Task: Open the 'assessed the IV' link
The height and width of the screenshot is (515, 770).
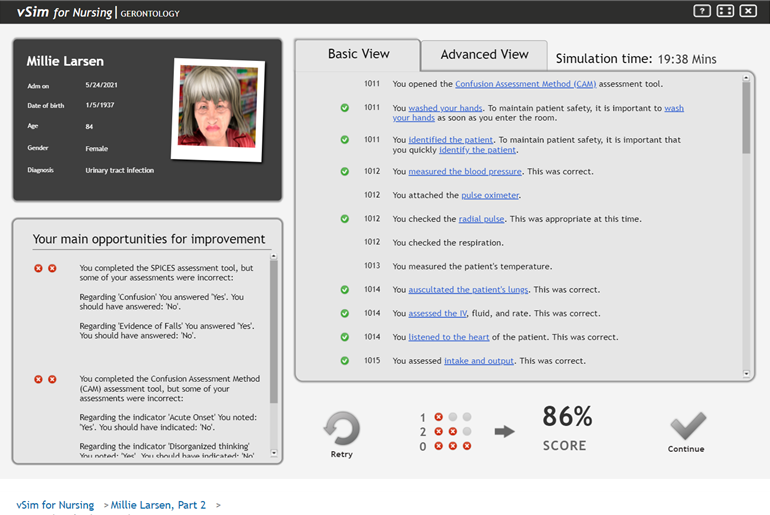Action: 437,313
